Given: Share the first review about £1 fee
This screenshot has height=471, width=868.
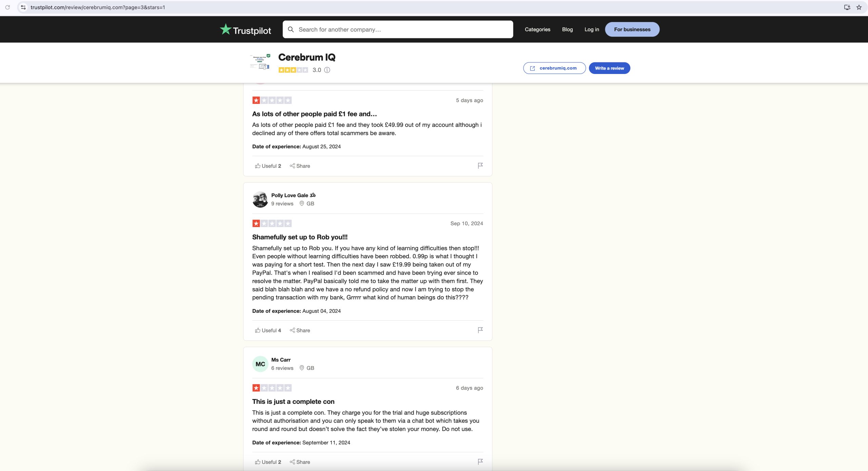Looking at the screenshot, I should 300,166.
